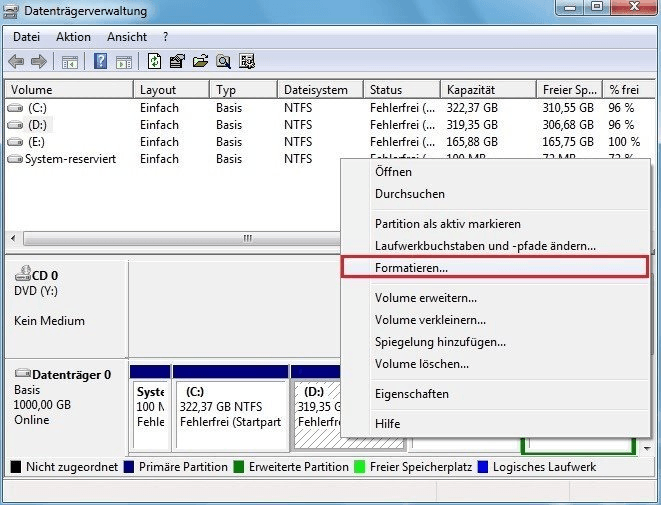Screen dimensions: 661x505
Task: Click the open folder toolbar icon
Action: pos(200,62)
